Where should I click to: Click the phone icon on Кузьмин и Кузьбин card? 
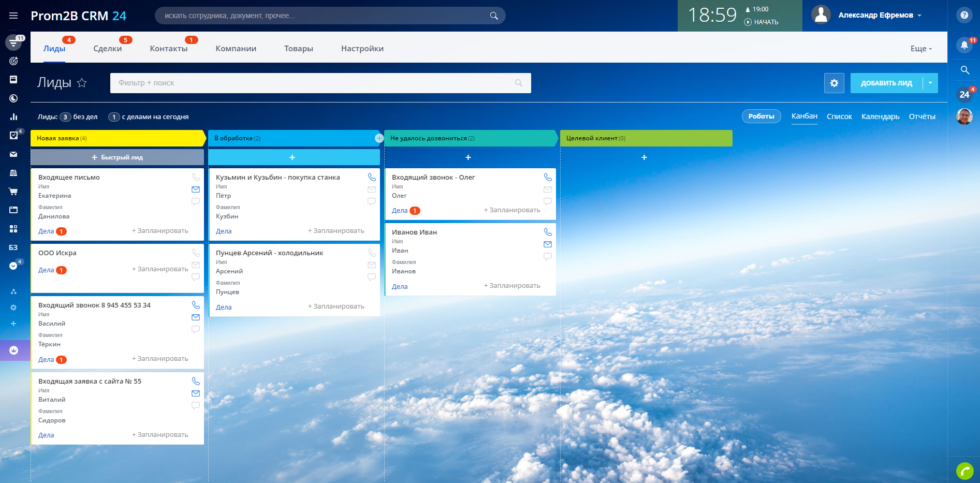click(x=372, y=177)
